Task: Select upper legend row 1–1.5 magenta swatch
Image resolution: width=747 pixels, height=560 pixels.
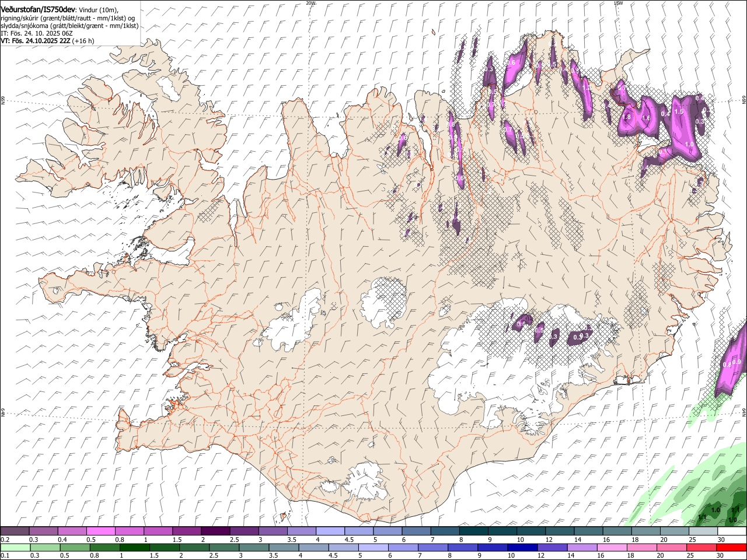Action: coord(158,531)
